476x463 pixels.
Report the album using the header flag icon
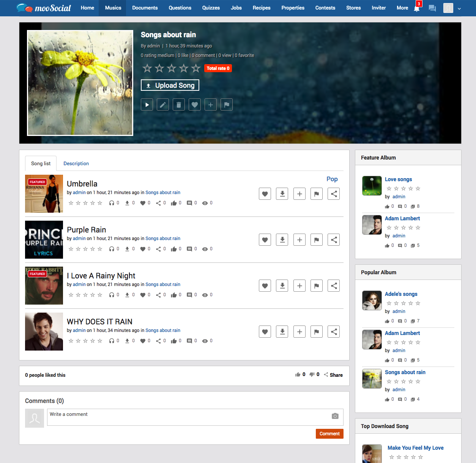coord(227,104)
